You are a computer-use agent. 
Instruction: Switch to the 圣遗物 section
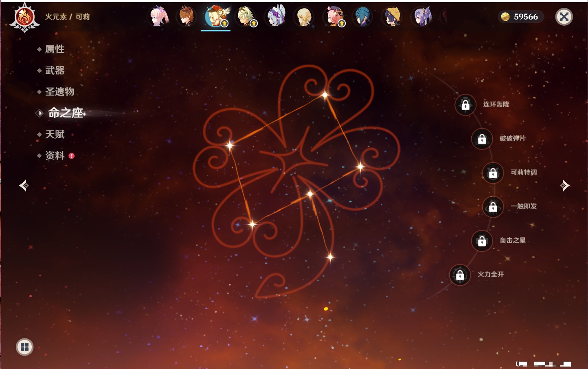pyautogui.click(x=59, y=92)
